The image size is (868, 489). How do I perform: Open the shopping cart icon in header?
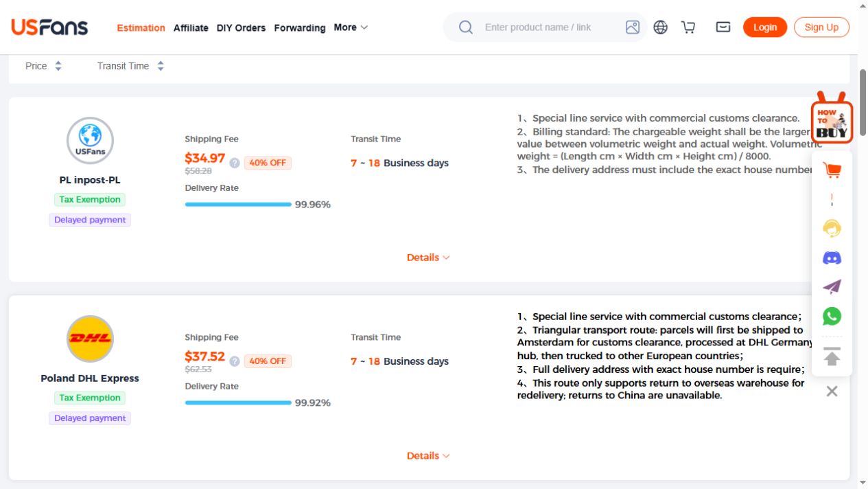688,27
